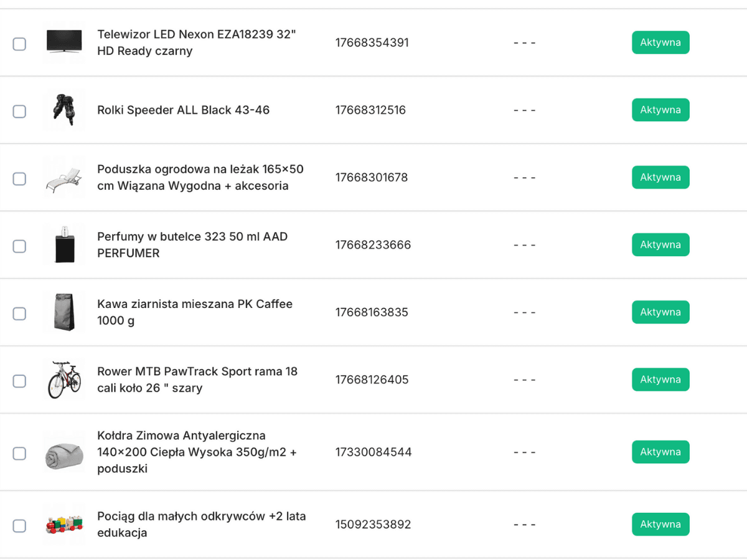The width and height of the screenshot is (747, 560).
Task: Select the checkbox for Telewizor LED Nexon
Action: pos(19,44)
